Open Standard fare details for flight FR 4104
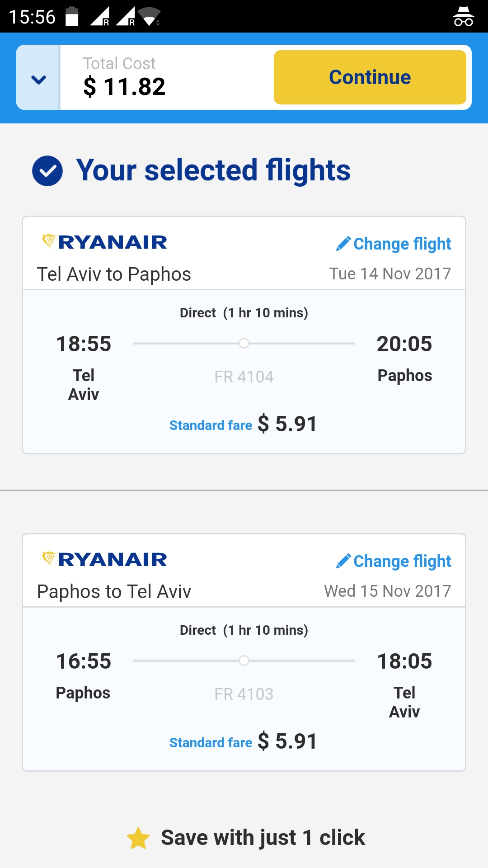 point(211,425)
